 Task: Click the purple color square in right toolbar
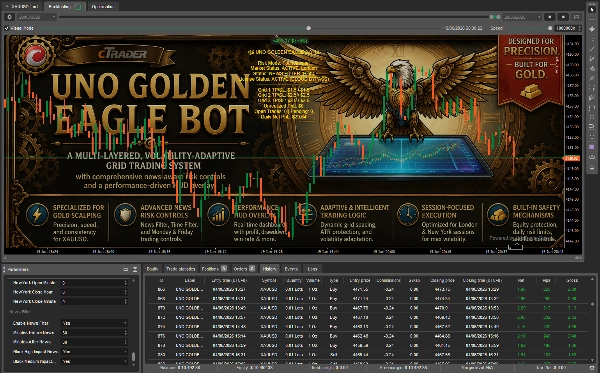(x=592, y=147)
